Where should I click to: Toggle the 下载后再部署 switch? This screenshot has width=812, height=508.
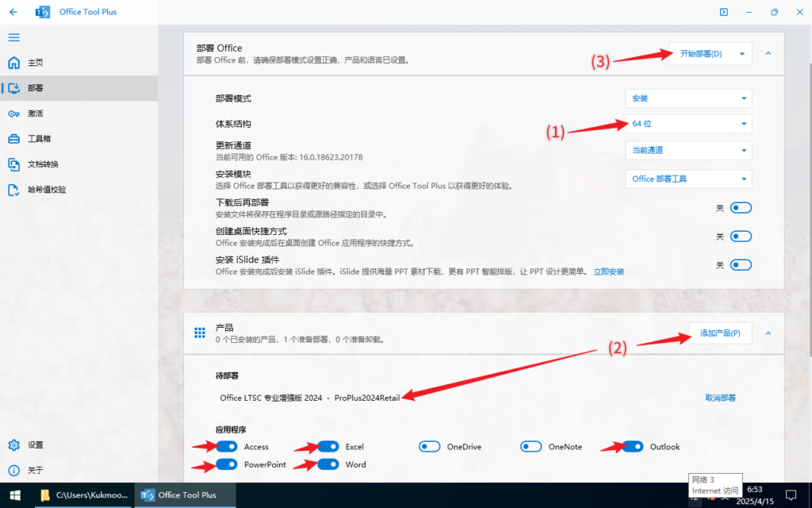coord(741,208)
